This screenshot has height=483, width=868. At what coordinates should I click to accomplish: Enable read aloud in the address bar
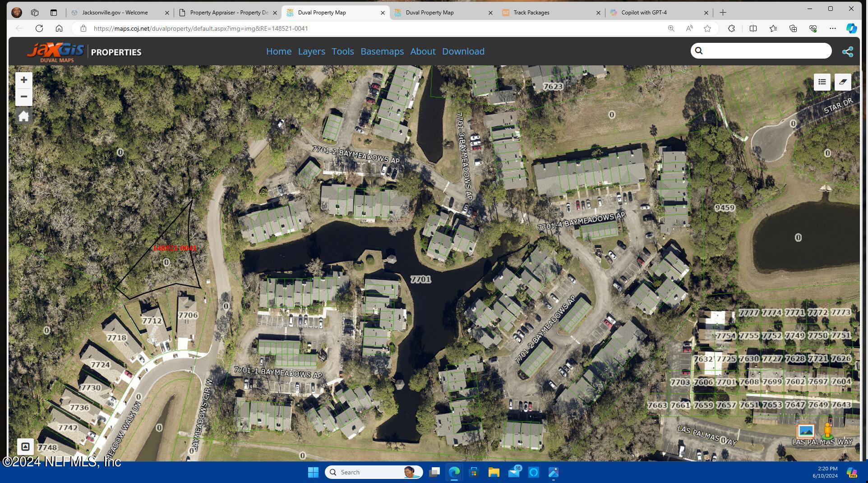pyautogui.click(x=689, y=28)
